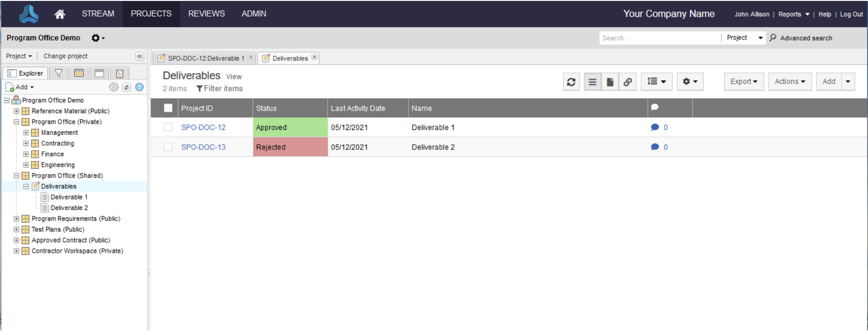Click the chain link icon in toolbar

coord(628,82)
